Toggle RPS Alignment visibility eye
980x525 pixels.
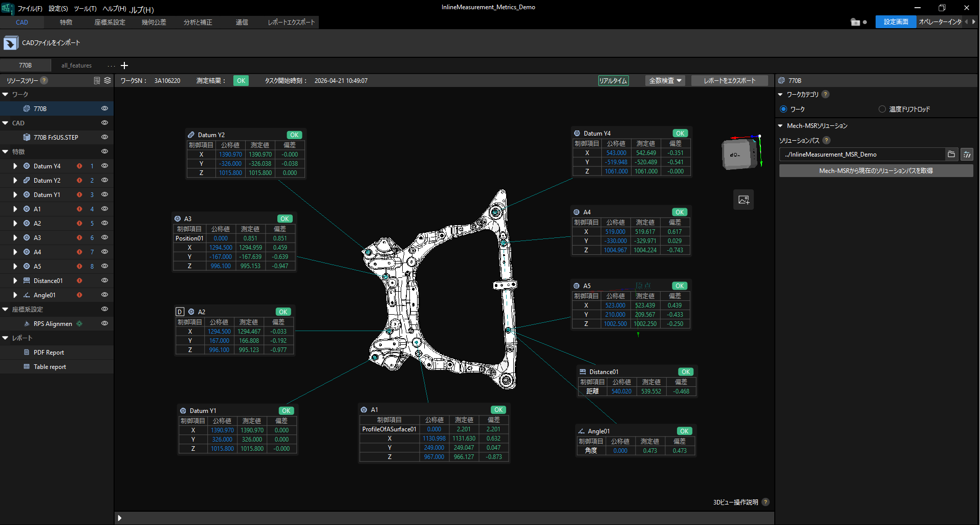pos(104,323)
